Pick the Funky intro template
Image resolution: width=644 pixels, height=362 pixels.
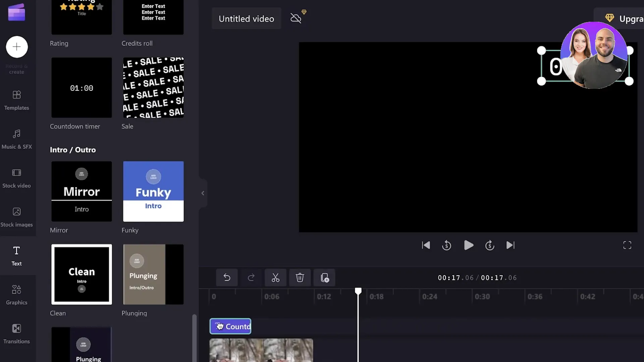pyautogui.click(x=153, y=191)
